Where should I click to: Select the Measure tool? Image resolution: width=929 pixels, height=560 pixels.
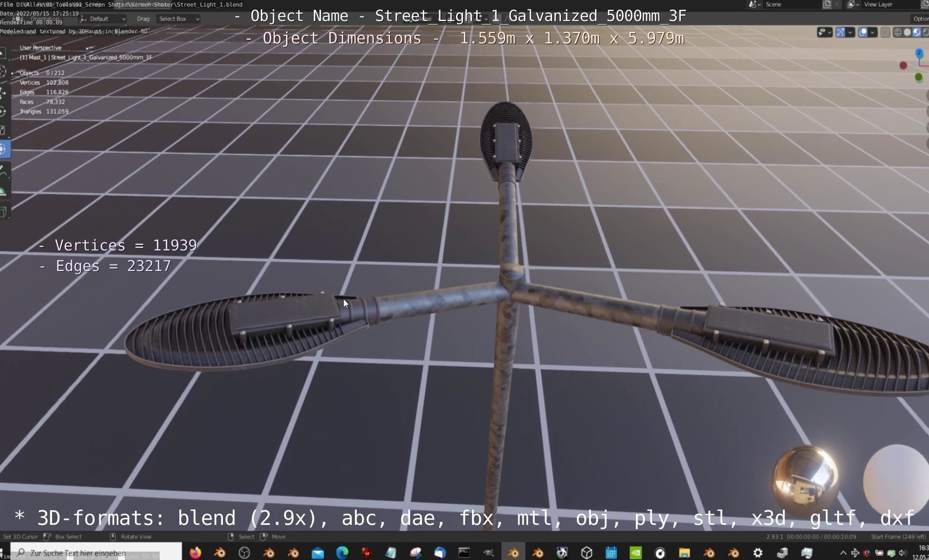pos(3,190)
